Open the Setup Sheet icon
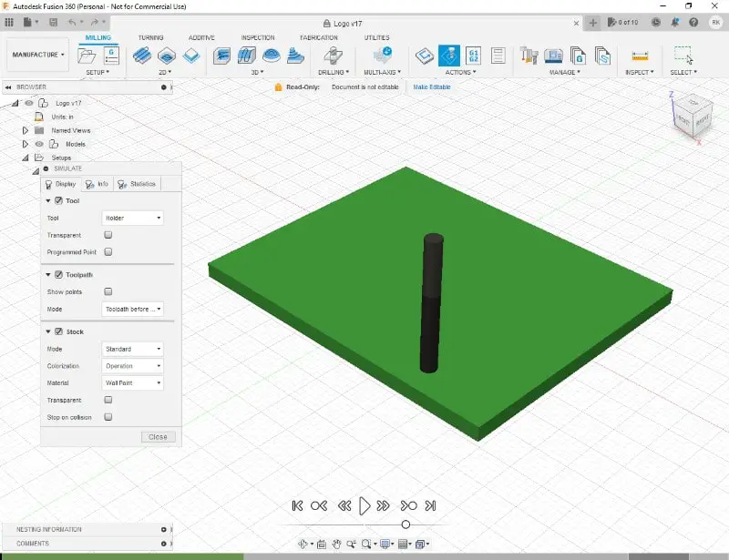 tap(498, 56)
